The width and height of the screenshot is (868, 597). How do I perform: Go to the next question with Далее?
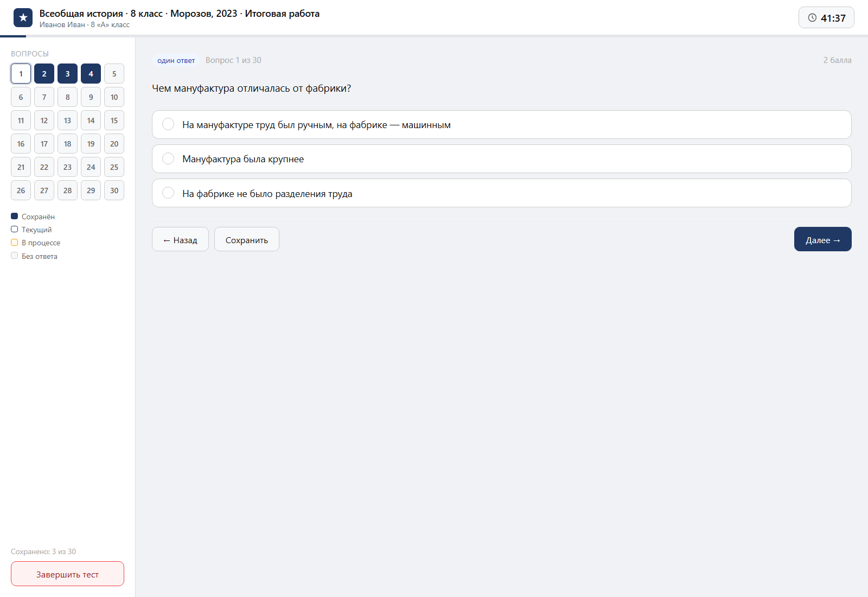click(x=822, y=239)
